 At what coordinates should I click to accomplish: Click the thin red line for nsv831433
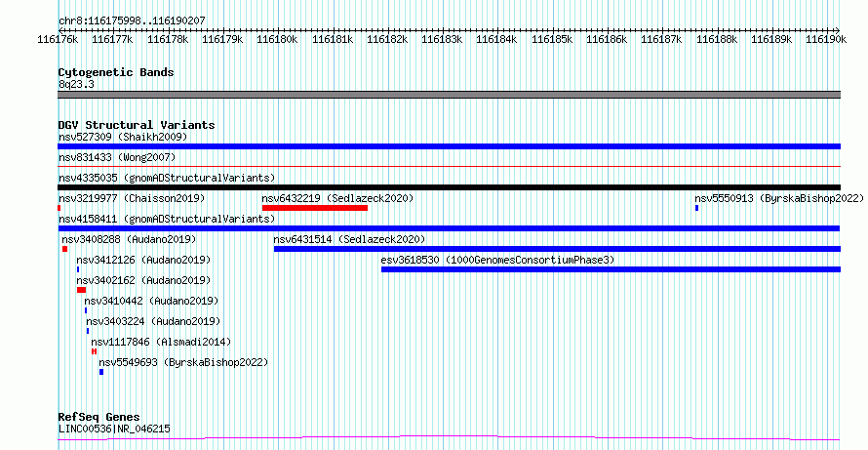click(x=449, y=166)
